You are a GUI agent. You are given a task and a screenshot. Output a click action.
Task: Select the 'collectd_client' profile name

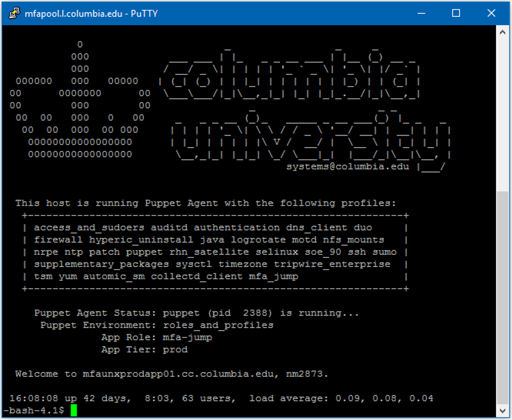pyautogui.click(x=197, y=276)
